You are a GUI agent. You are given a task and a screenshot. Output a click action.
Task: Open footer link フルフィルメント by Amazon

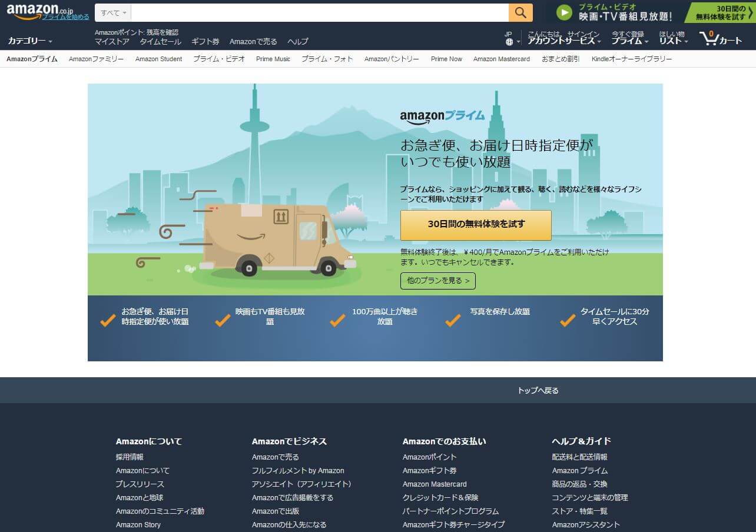[x=298, y=470]
